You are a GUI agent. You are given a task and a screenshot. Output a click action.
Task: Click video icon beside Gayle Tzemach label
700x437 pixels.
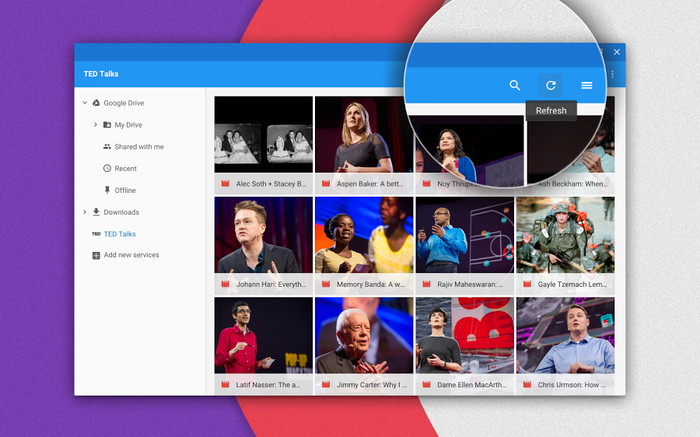[x=527, y=284]
